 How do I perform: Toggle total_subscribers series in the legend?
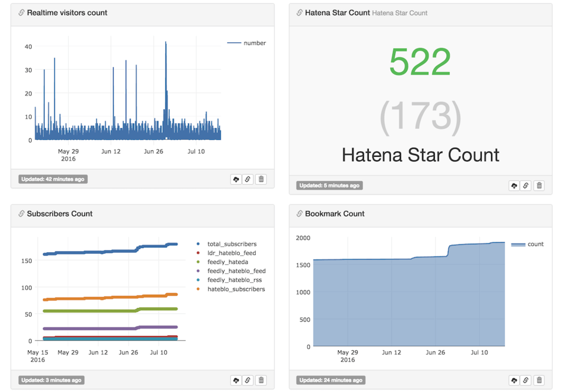(x=227, y=244)
